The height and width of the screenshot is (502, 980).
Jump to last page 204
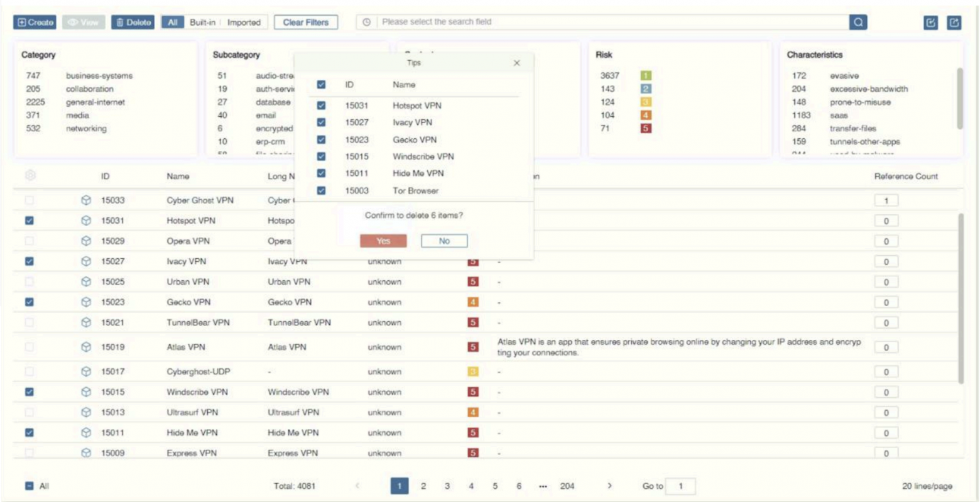[x=567, y=486]
